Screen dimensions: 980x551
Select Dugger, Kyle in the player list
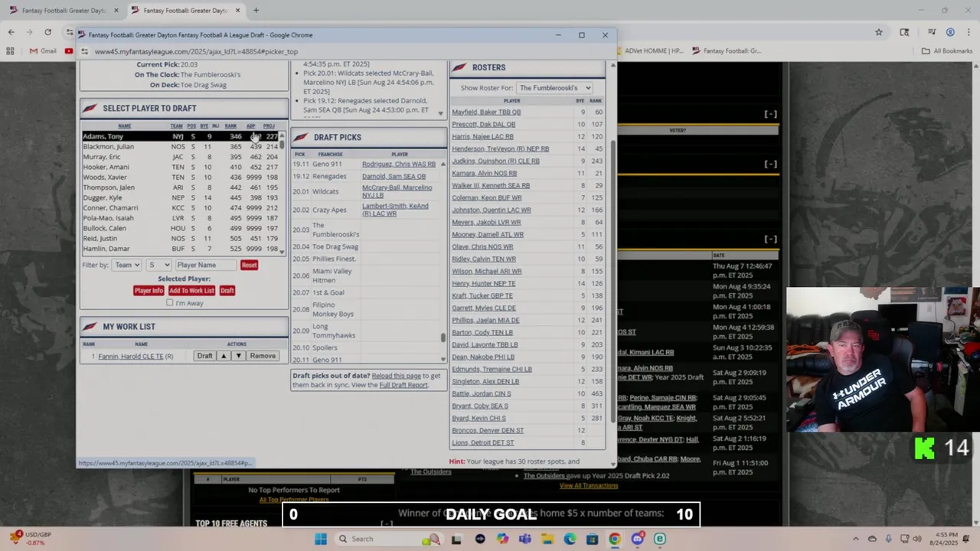point(181,197)
